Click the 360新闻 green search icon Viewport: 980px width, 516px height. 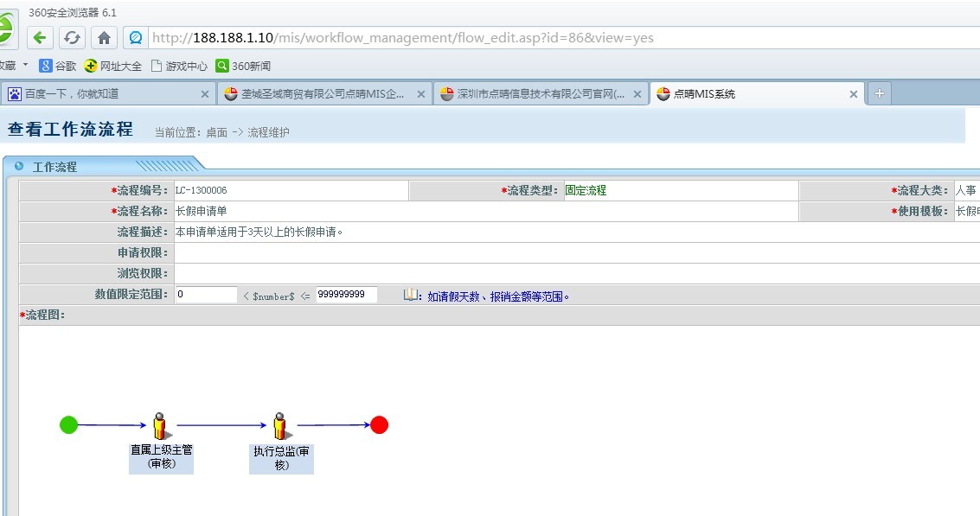point(222,66)
